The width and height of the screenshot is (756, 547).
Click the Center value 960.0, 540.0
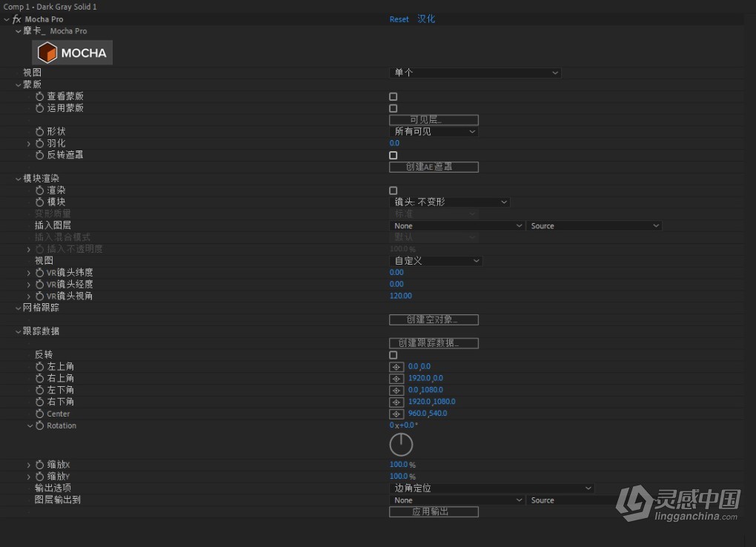pyautogui.click(x=428, y=414)
